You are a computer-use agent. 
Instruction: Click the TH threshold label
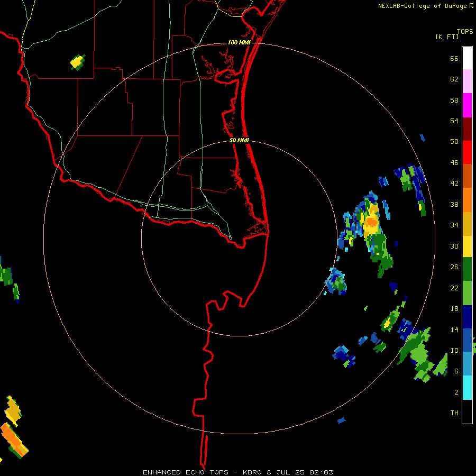[x=454, y=413]
